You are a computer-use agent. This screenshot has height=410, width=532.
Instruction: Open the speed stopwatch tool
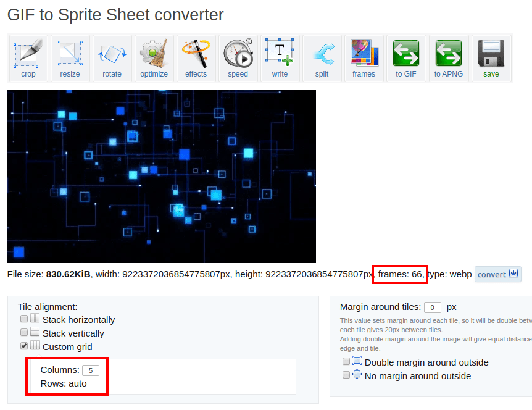coord(238,58)
